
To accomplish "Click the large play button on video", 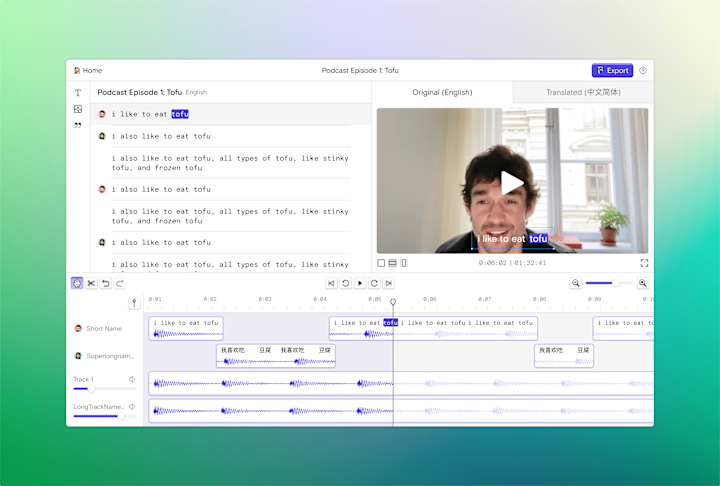I will pyautogui.click(x=511, y=183).
